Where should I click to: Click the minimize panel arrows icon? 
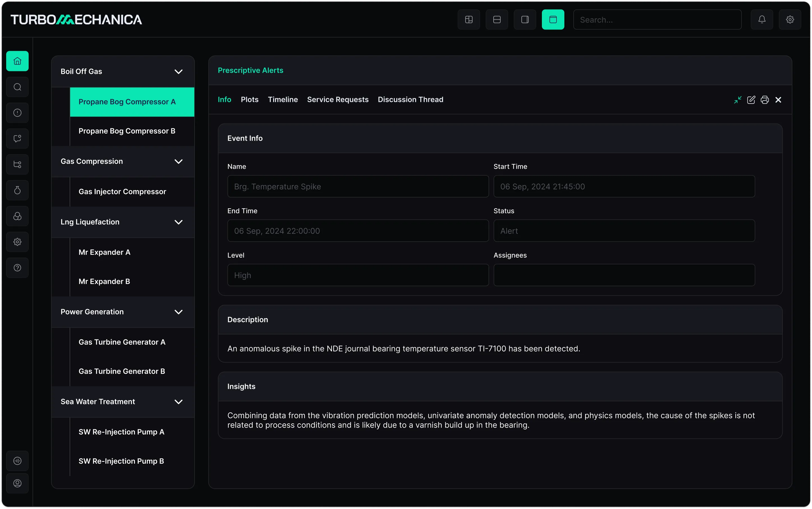tap(738, 100)
